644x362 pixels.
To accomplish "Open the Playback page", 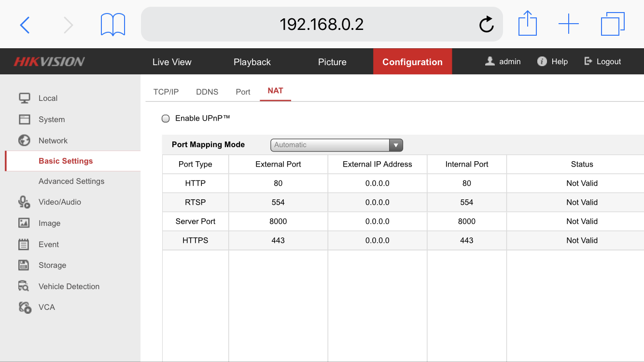I will [x=252, y=62].
